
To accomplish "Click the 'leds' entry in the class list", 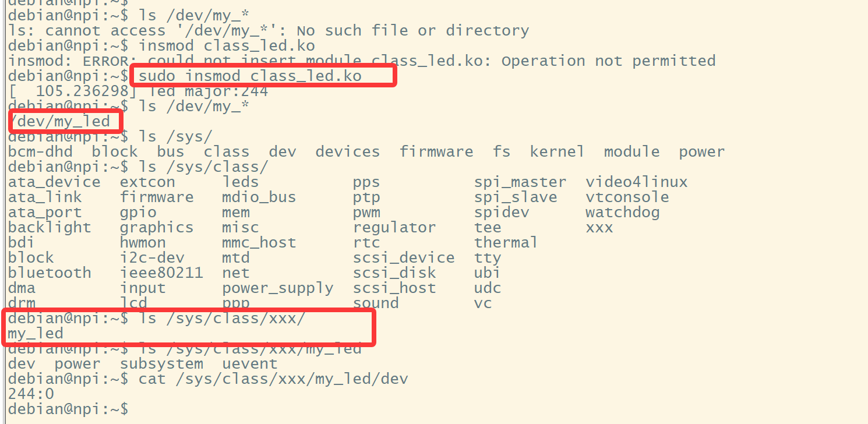I will click(x=240, y=182).
